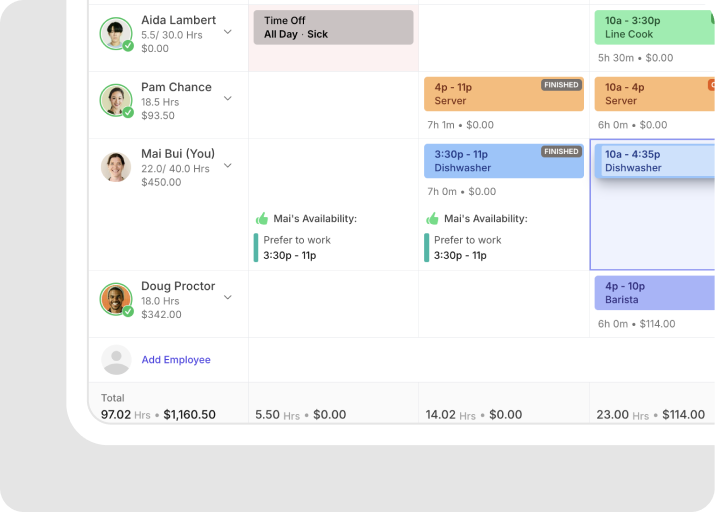Image resolution: width=715 pixels, height=512 pixels.
Task: Click the 5.50 Hrs • $0.00 column total
Action: [301, 414]
